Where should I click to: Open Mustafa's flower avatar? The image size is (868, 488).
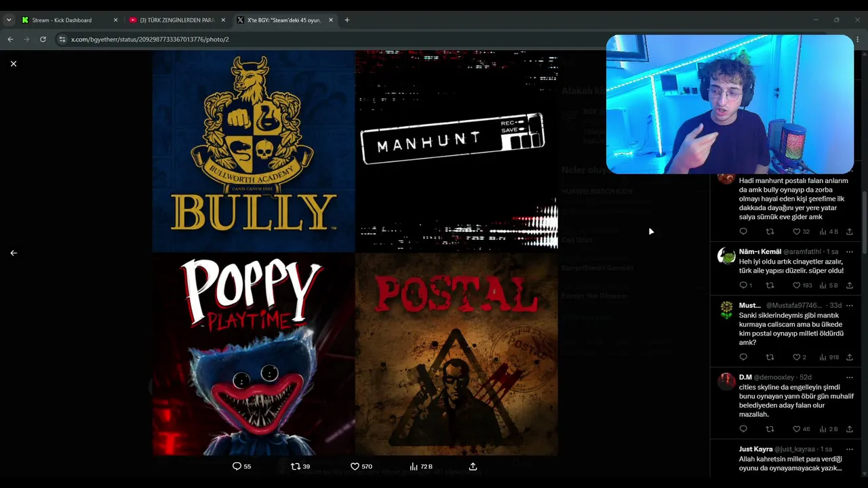[x=726, y=310]
